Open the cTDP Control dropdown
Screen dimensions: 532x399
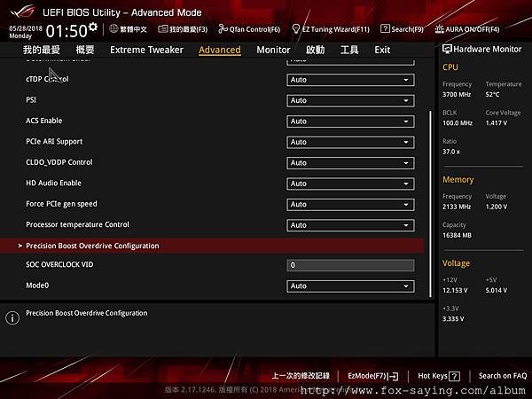coord(350,80)
